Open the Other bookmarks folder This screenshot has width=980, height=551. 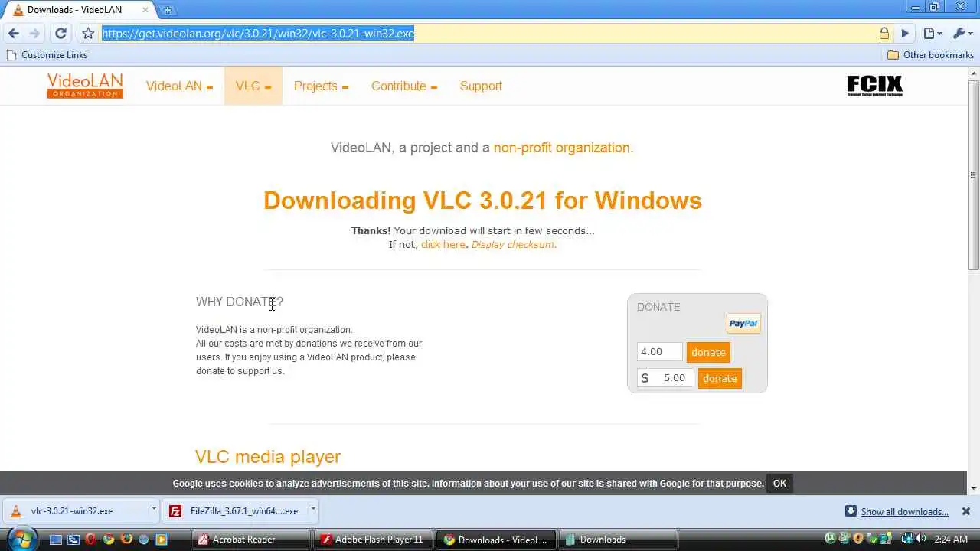click(930, 55)
